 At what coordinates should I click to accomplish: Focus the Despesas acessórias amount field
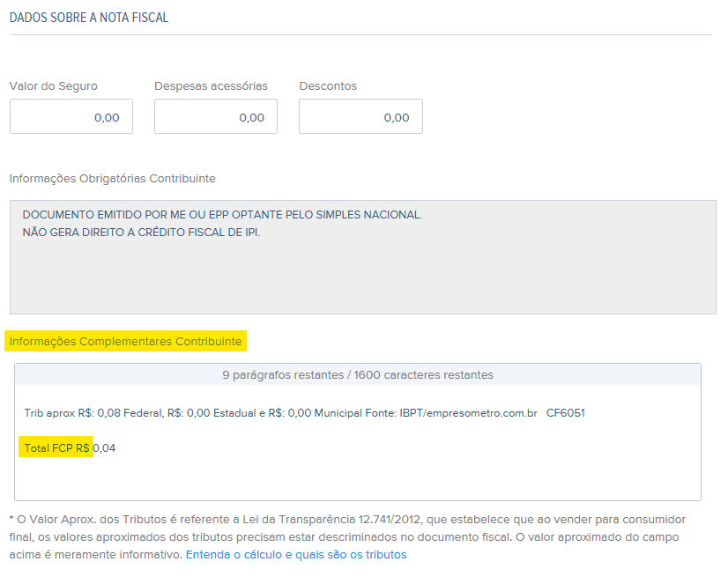pyautogui.click(x=216, y=117)
